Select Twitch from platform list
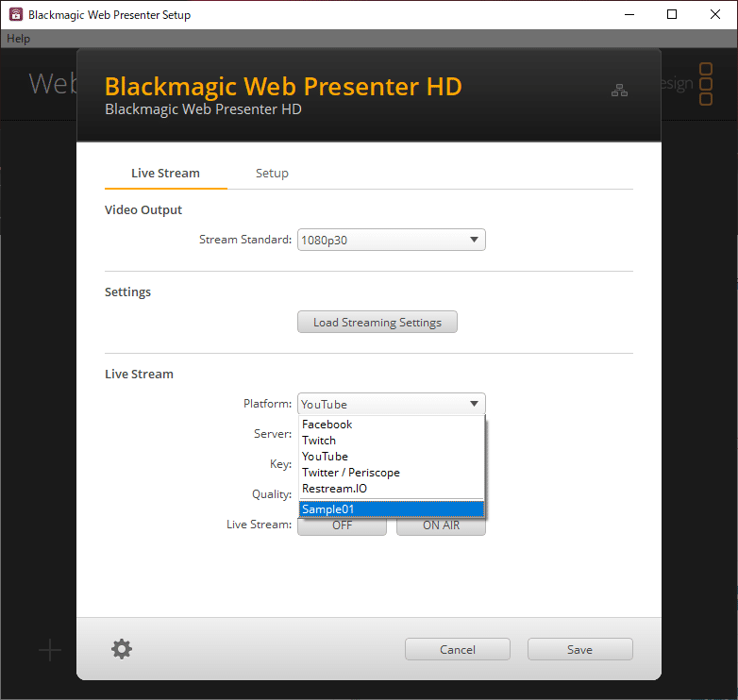This screenshot has height=700, width=738. point(391,441)
